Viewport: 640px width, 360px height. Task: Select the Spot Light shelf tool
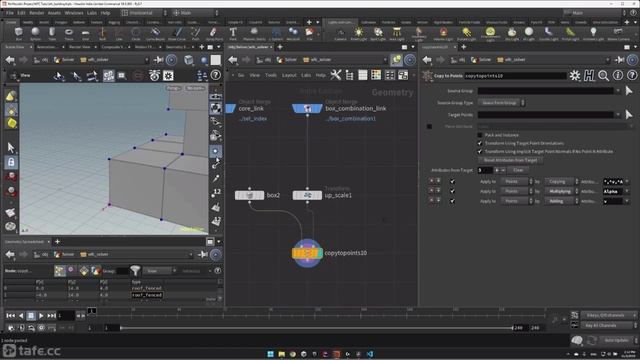(x=378, y=33)
